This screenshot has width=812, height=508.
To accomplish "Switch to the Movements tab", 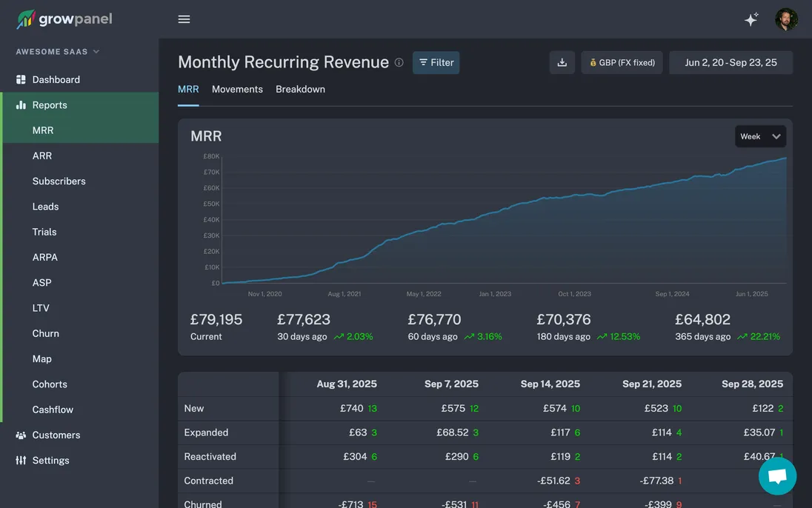I will [237, 90].
